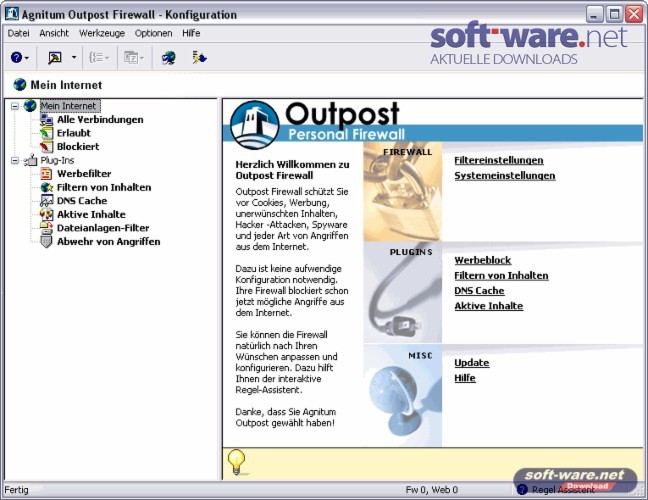648x500 pixels.
Task: Open Filtern von Inhalten link in welcome page
Action: (501, 276)
